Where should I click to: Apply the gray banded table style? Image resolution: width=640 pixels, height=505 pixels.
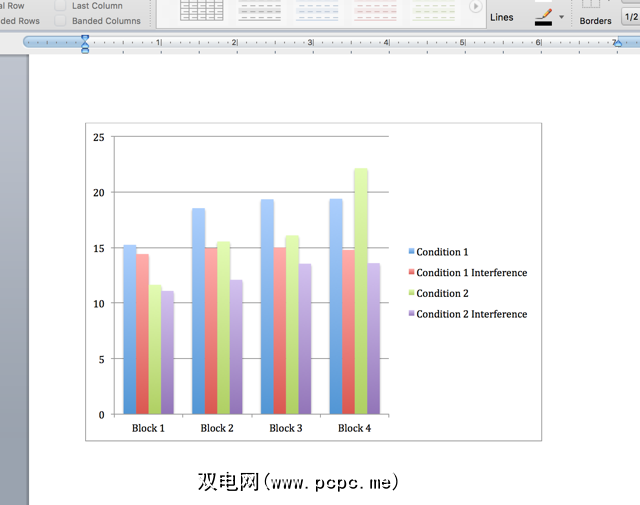click(x=260, y=10)
